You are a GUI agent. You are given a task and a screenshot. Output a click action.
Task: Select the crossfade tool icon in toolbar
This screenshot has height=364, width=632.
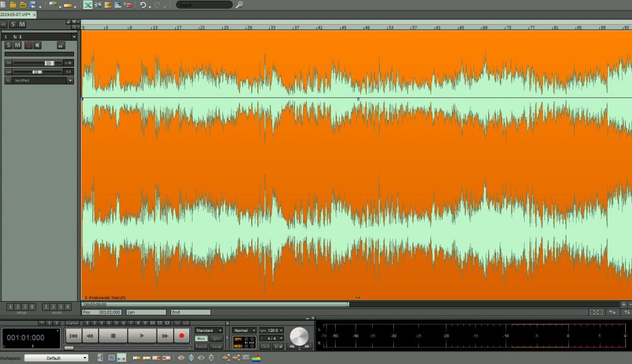click(88, 5)
